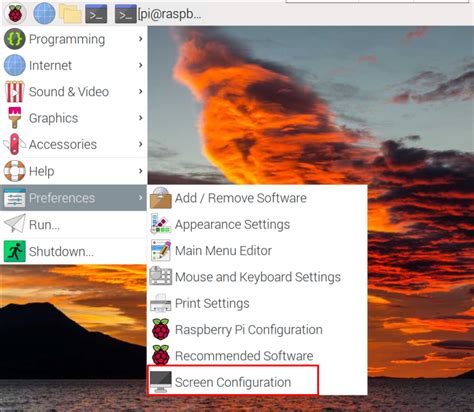Image resolution: width=474 pixels, height=412 pixels.
Task: Open the Graphics menu category
Action: (x=73, y=118)
